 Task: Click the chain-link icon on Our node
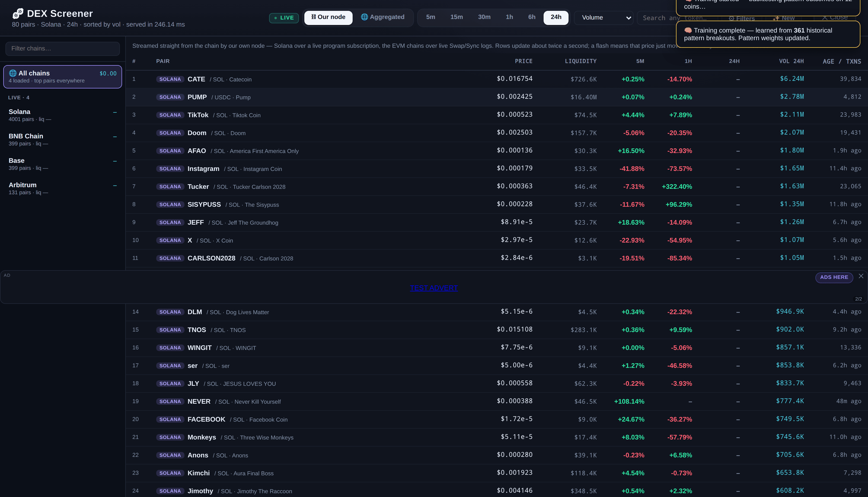314,17
